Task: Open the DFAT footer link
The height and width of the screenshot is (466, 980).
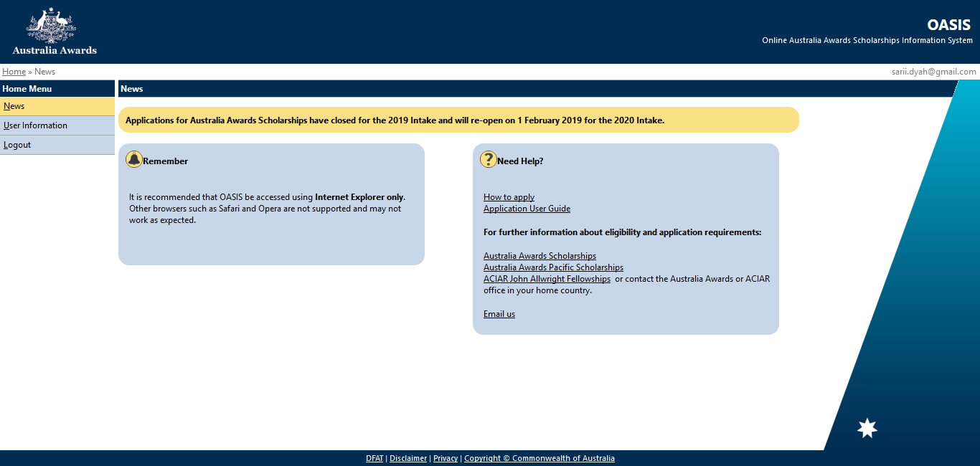Action: coord(374,458)
